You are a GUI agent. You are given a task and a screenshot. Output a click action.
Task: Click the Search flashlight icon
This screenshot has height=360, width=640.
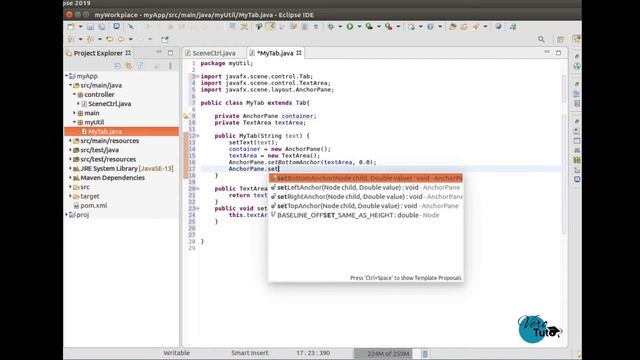click(476, 27)
